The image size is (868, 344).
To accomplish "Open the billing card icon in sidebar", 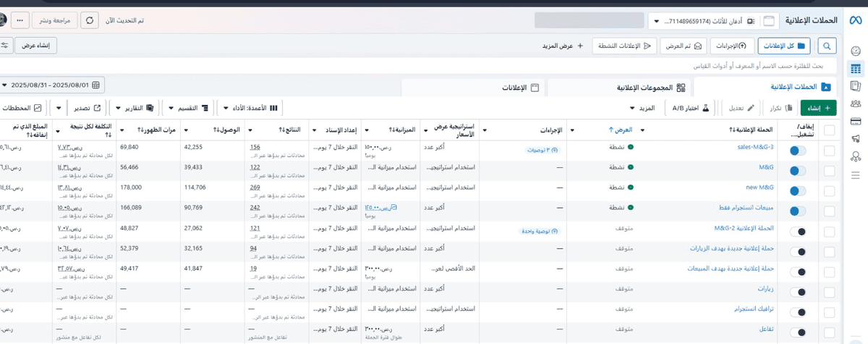I will [x=856, y=121].
